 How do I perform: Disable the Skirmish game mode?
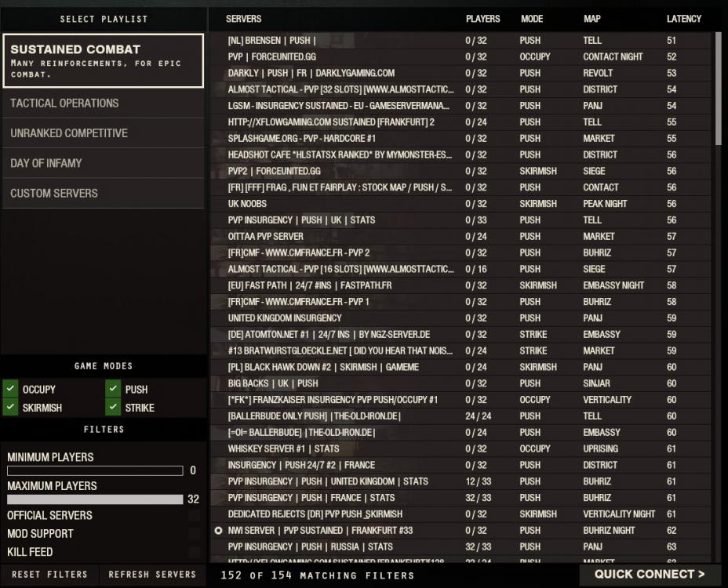click(10, 407)
